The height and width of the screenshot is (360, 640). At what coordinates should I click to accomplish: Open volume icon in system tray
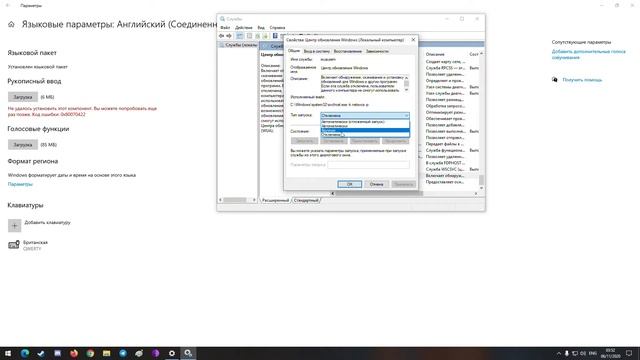(583, 353)
